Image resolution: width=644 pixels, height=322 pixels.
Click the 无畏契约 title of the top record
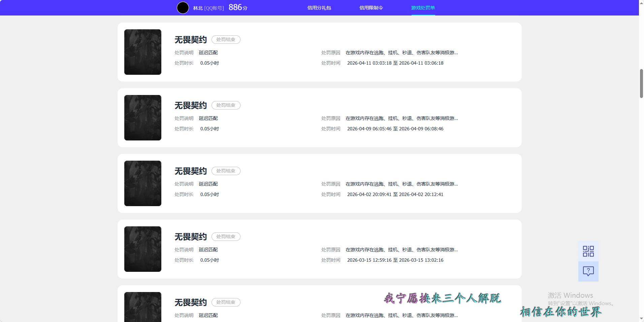tap(190, 39)
